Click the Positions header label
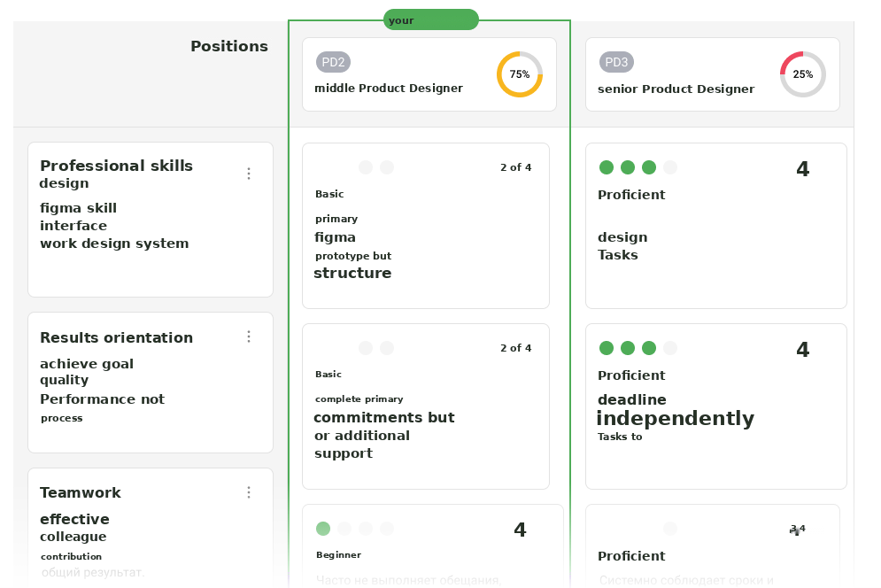 click(x=229, y=46)
